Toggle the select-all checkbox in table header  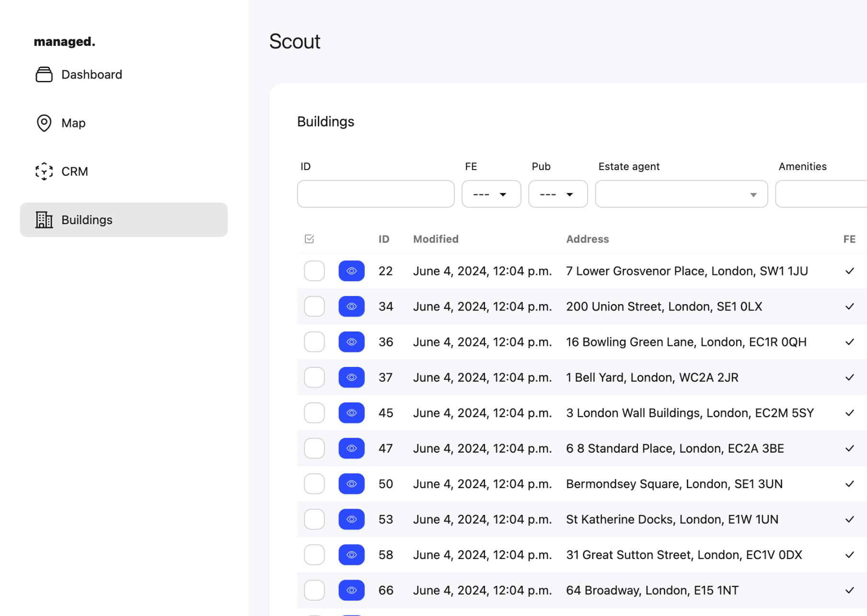[x=310, y=239]
